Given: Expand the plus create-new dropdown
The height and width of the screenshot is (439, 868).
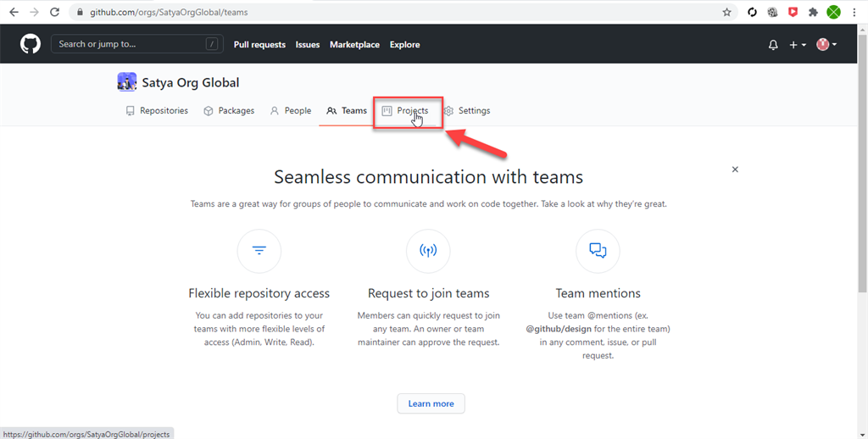Looking at the screenshot, I should (x=797, y=45).
